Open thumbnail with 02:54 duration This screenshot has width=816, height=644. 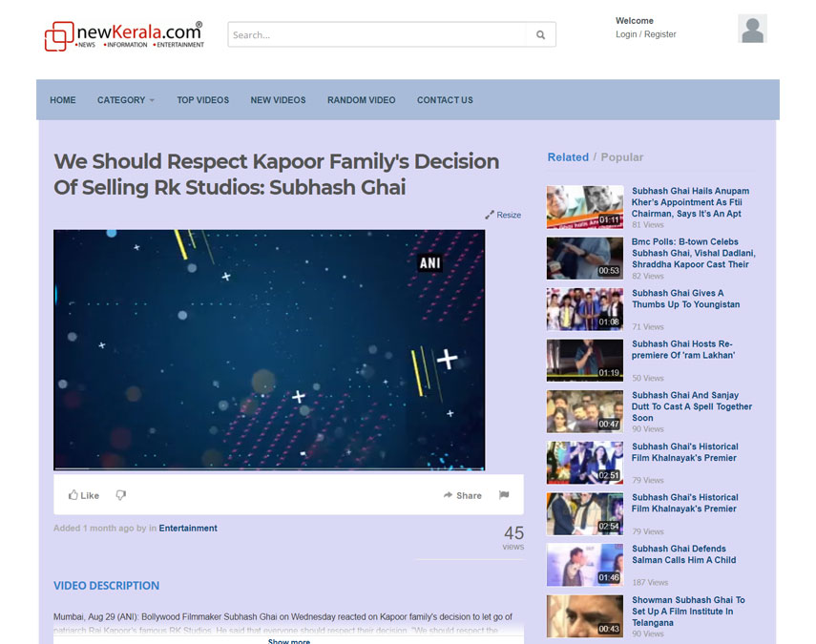[x=585, y=514]
